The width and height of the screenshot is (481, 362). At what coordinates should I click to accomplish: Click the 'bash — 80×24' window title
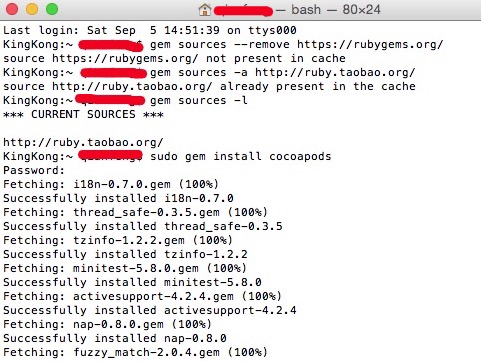[336, 9]
